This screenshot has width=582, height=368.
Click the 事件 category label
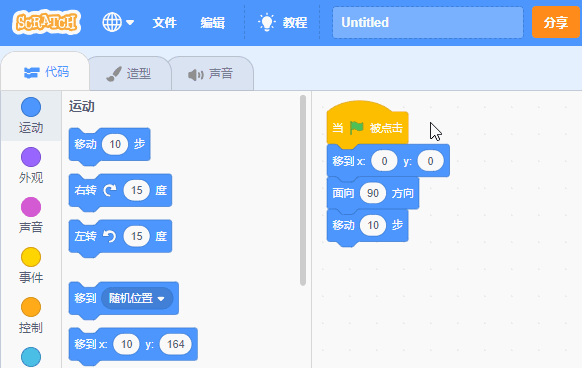click(31, 277)
